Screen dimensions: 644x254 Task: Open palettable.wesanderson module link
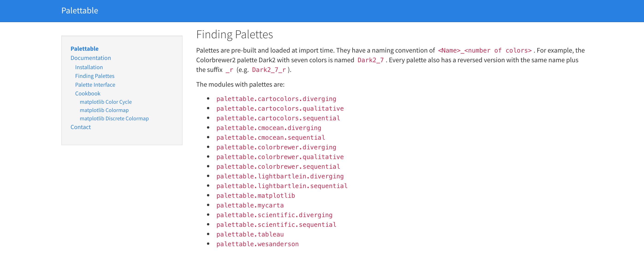[x=257, y=244]
